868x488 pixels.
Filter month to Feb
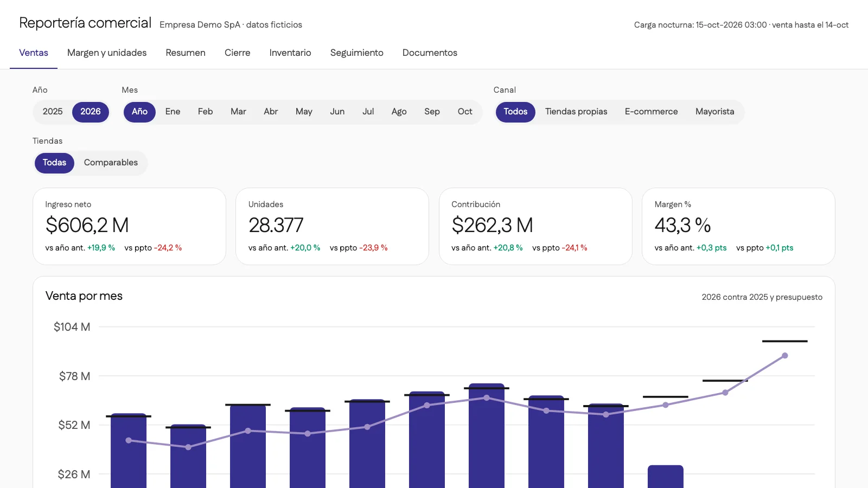pos(205,112)
